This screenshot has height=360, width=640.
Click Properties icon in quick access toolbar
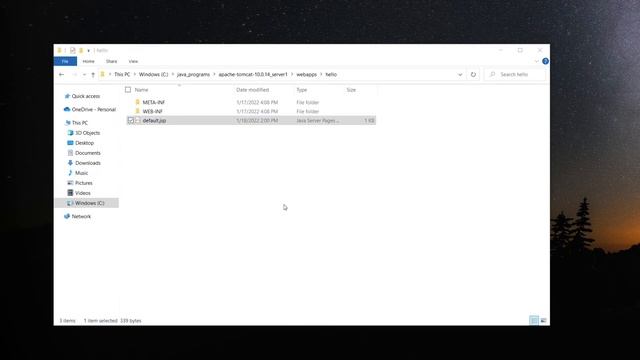[72, 50]
